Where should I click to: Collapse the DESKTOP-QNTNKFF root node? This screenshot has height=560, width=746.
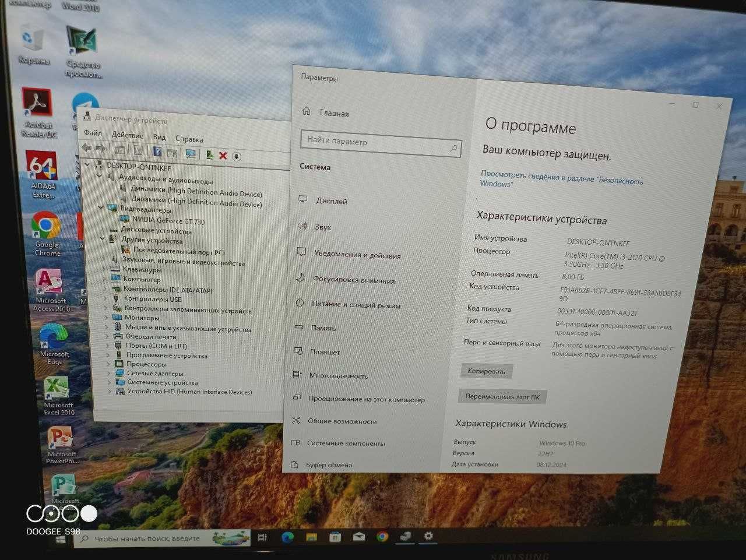point(87,164)
